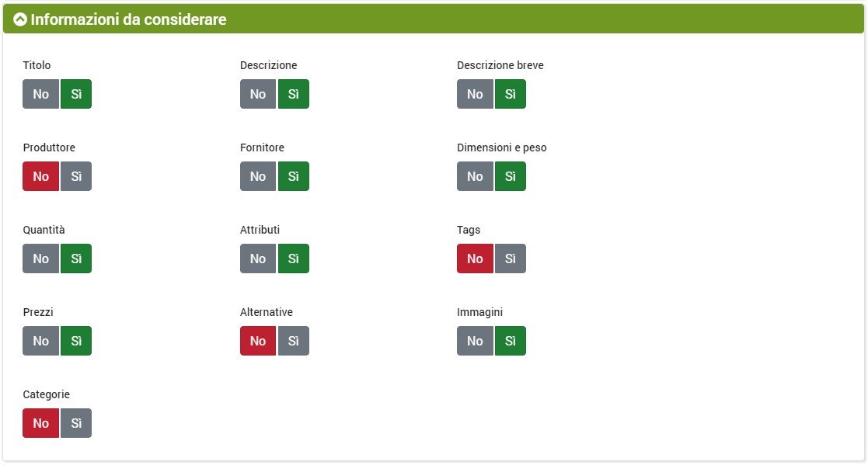Viewport: 868px width, 465px height.
Task: Choose Sì for Attributi
Action: click(x=293, y=259)
